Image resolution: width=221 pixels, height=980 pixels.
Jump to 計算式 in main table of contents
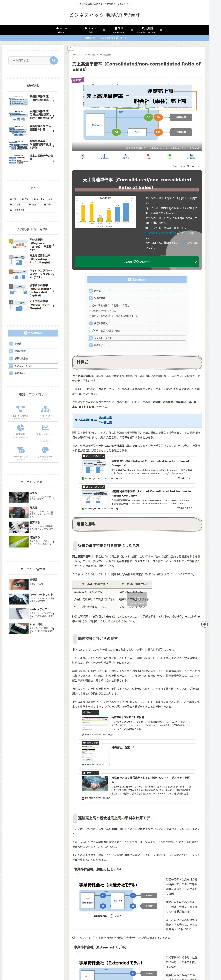point(98,291)
